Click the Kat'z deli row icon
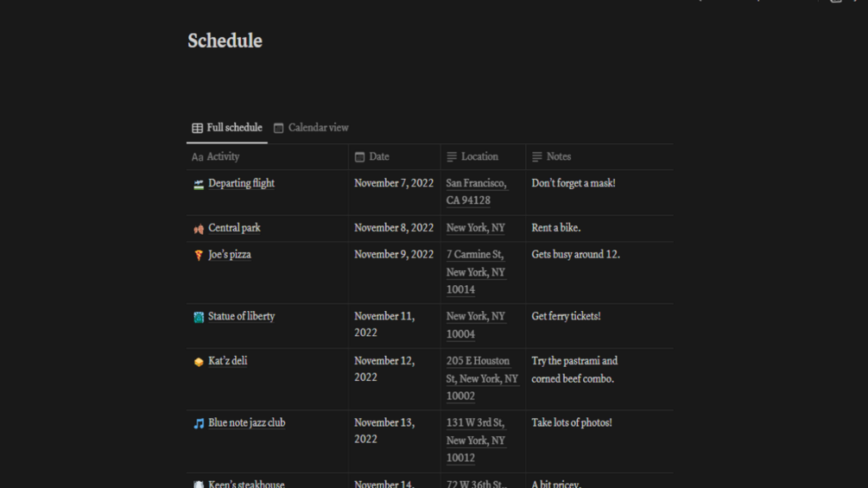 pyautogui.click(x=199, y=362)
